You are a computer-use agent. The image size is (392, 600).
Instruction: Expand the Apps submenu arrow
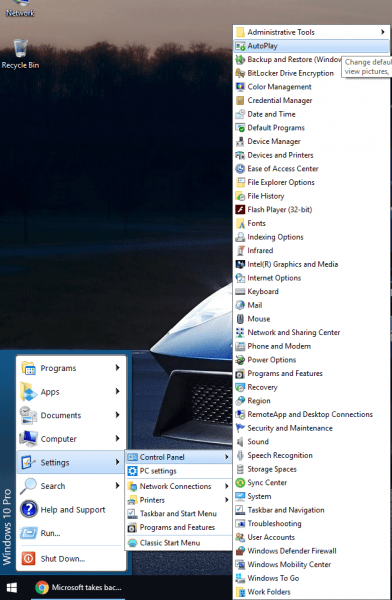(x=118, y=391)
